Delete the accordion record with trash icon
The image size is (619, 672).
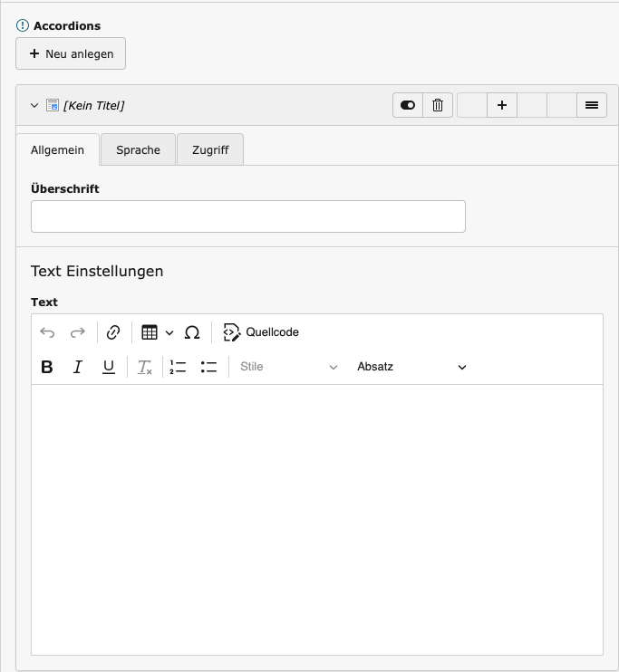tap(438, 105)
